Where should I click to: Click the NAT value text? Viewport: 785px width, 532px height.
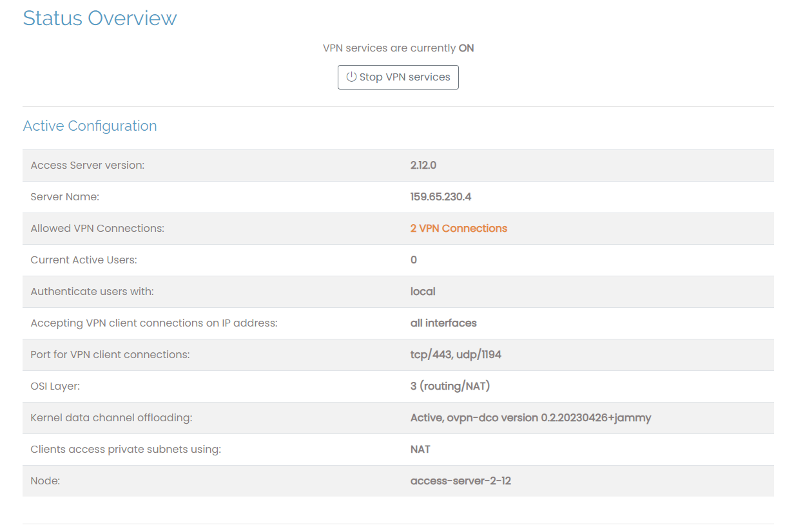(420, 449)
